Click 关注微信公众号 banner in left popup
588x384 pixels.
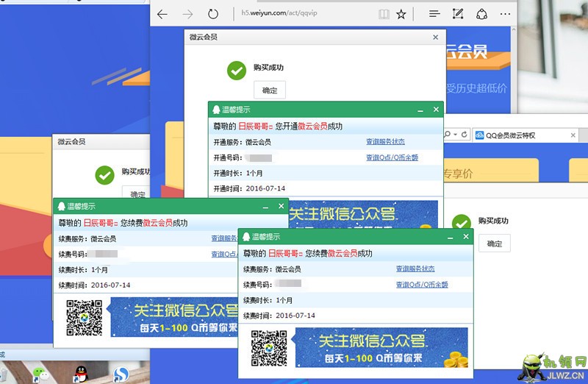point(173,317)
